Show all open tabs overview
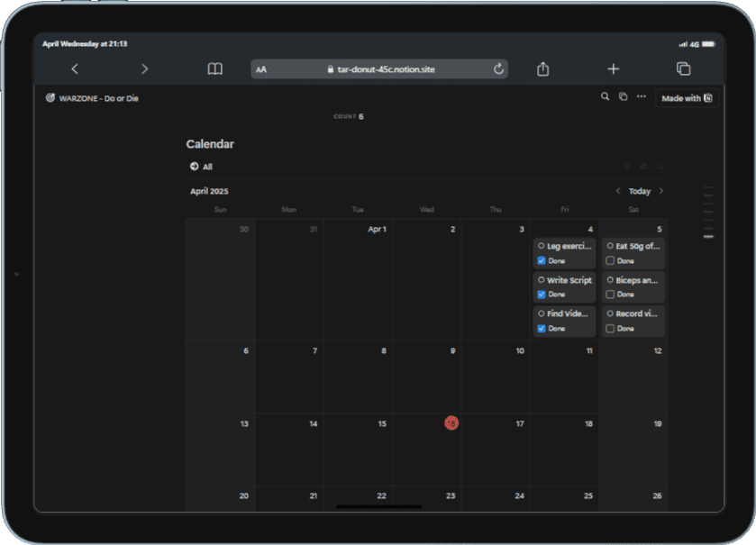This screenshot has width=756, height=545. pos(684,68)
